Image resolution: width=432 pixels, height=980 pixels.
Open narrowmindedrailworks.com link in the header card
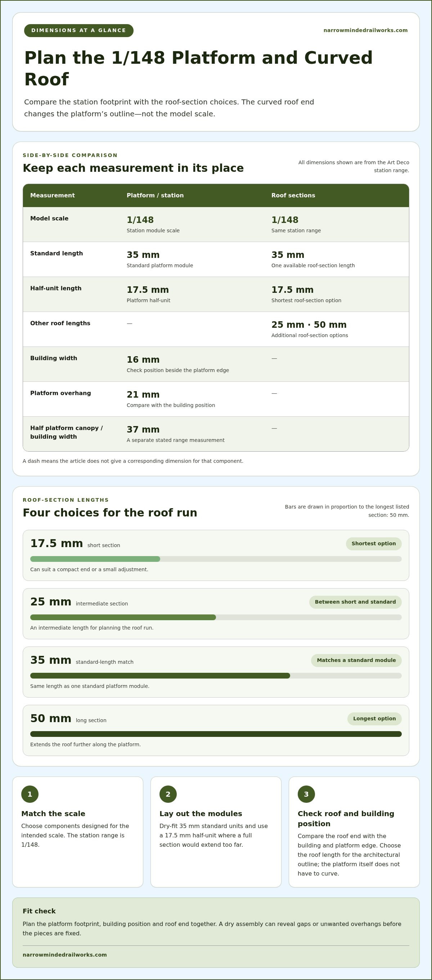pos(365,31)
